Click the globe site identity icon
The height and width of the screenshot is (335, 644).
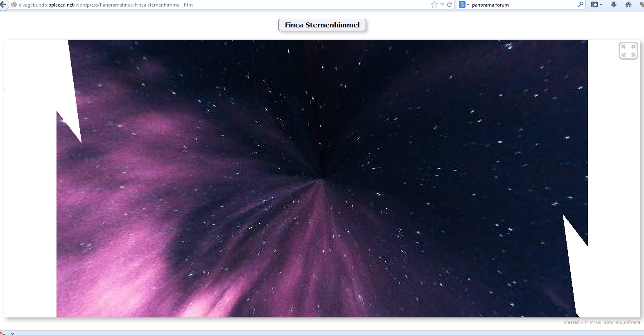(x=14, y=5)
